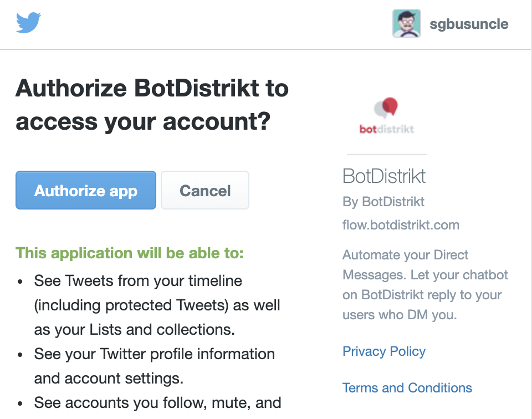Click the "See accounts you follow, mute" permission
This screenshot has width=532, height=419.
[157, 402]
